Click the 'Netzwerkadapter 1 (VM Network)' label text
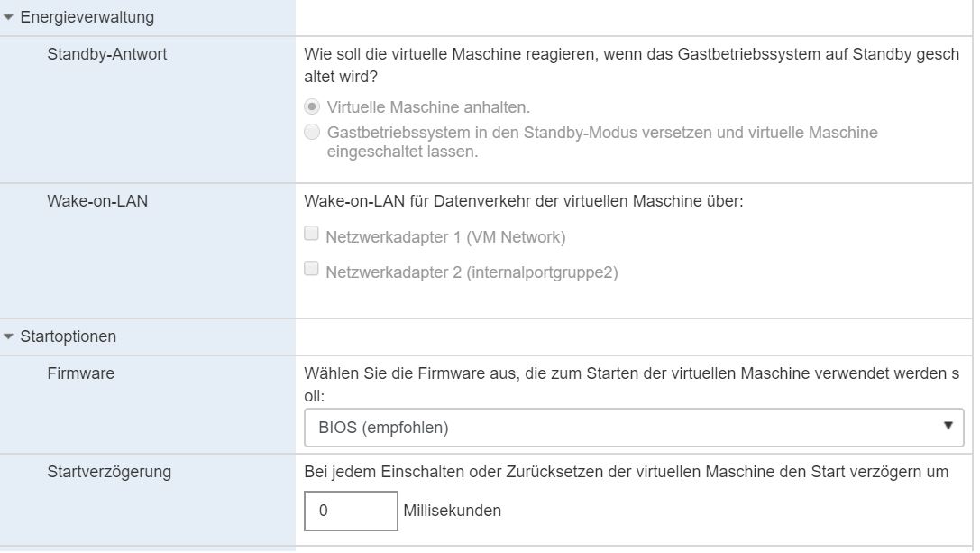This screenshot has width=980, height=553. tap(445, 237)
